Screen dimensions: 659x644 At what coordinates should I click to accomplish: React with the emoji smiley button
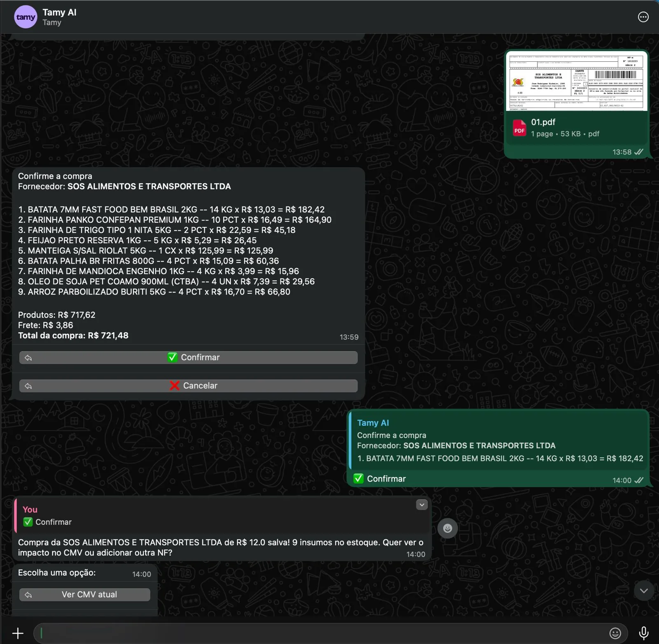tap(448, 528)
